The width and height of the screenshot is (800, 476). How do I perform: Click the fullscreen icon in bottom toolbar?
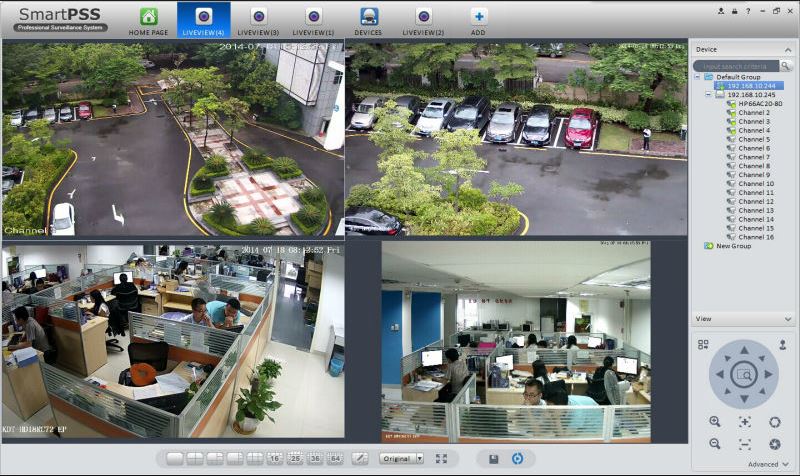pyautogui.click(x=441, y=459)
